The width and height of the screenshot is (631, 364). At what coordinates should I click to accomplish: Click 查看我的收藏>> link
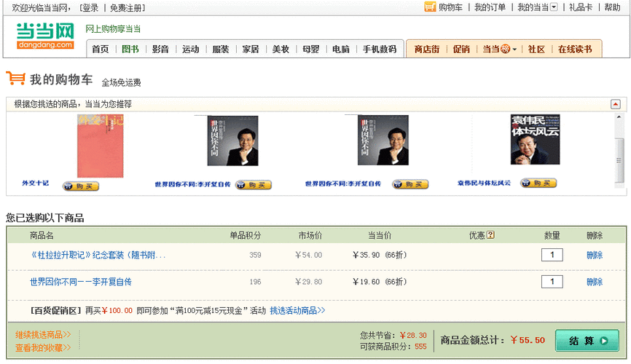(x=43, y=347)
